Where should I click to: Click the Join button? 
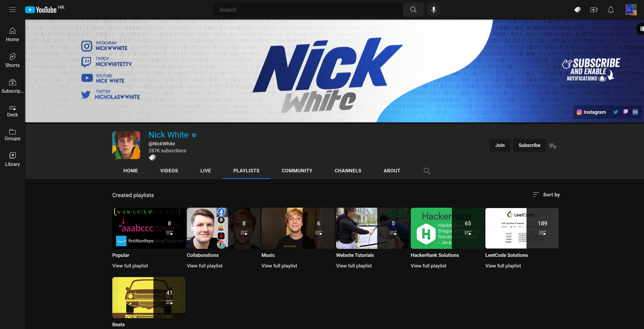point(500,145)
